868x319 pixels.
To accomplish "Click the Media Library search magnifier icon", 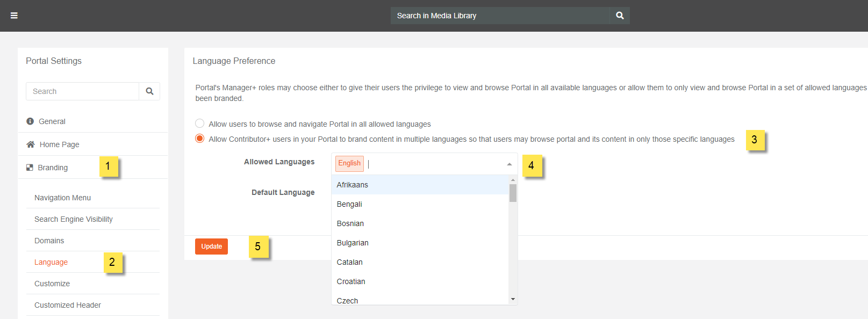I will tap(620, 16).
